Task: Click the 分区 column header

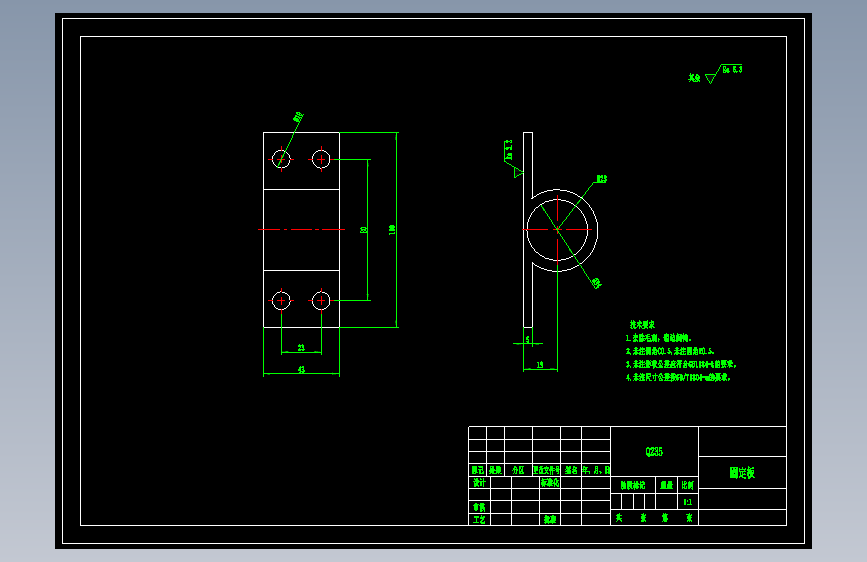Action: pos(518,470)
